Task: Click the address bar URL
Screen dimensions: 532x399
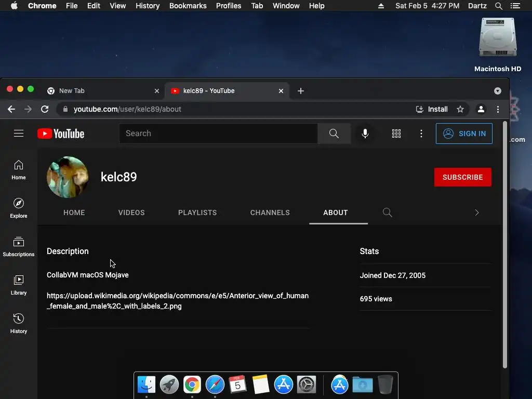Action: (127, 109)
